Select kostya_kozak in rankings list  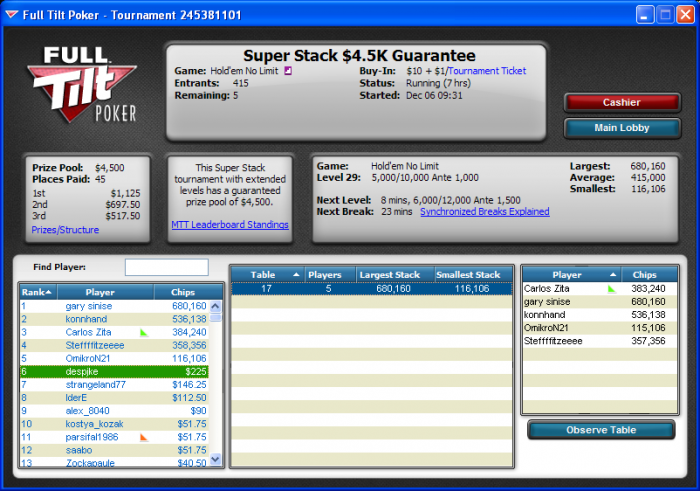114,424
